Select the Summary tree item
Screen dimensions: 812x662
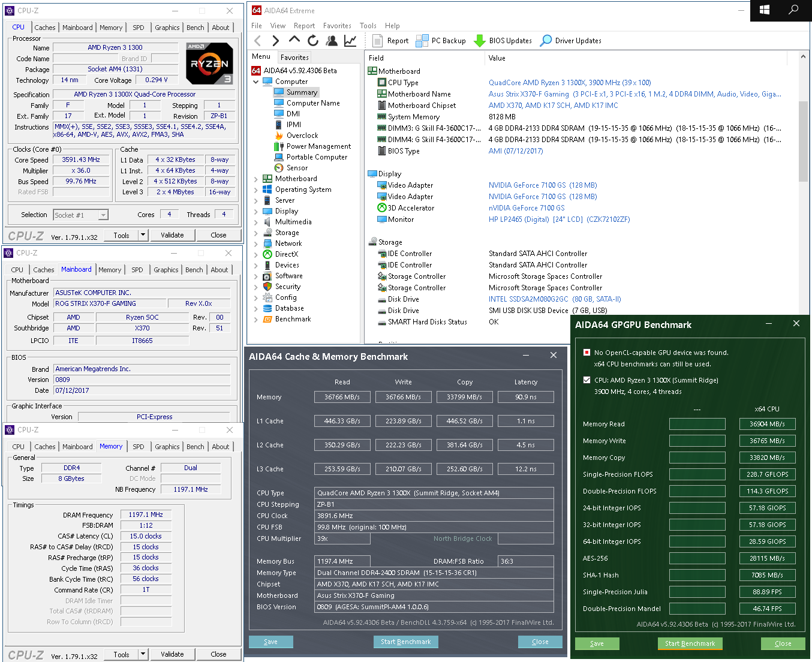(x=296, y=92)
